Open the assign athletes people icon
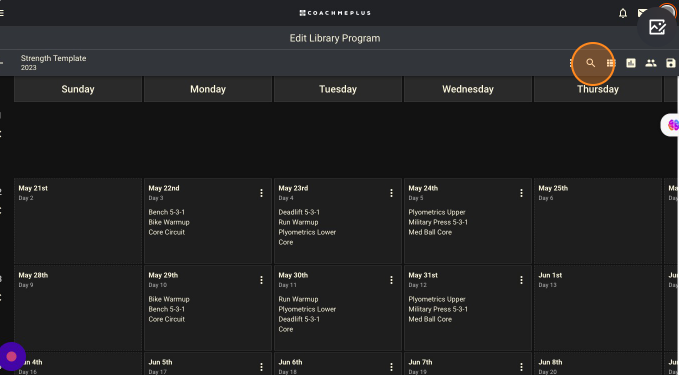This screenshot has width=679, height=375. [x=651, y=63]
